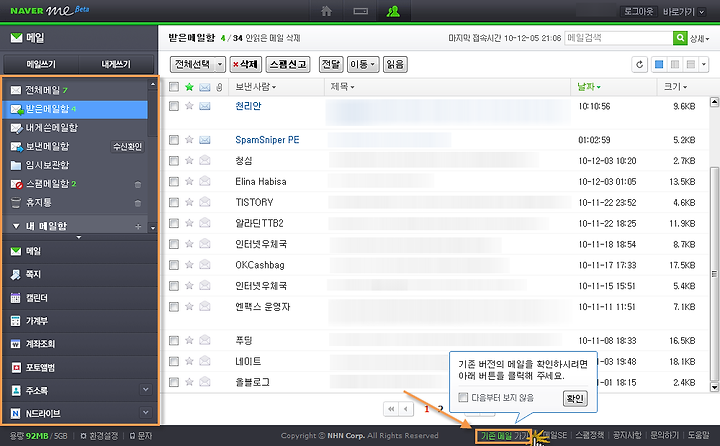Open 환경설정 in the footer
This screenshot has height=446, width=720.
coord(99,435)
